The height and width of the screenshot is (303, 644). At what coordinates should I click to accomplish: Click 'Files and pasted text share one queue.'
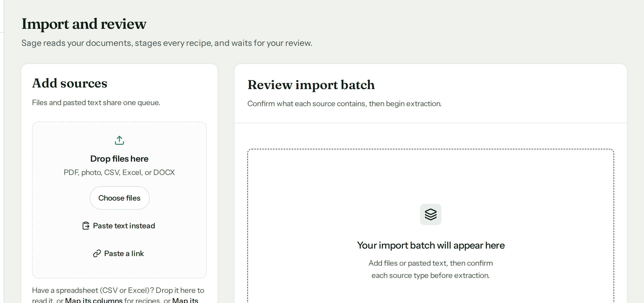click(96, 103)
